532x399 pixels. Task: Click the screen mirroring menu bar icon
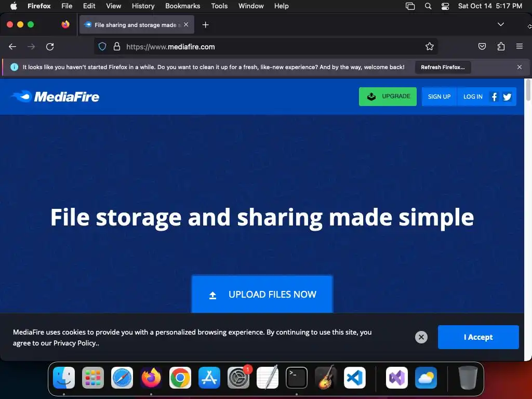(x=410, y=6)
